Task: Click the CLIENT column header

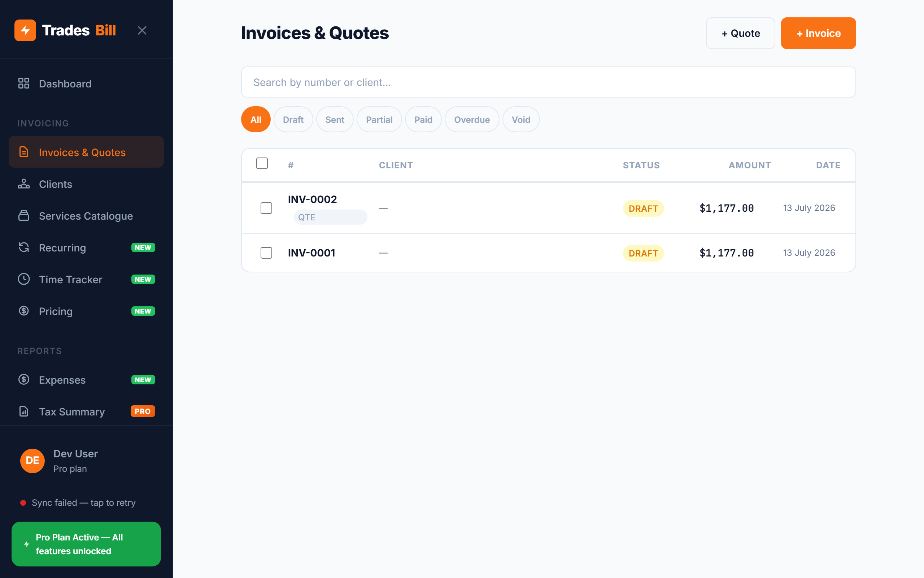Action: (396, 165)
